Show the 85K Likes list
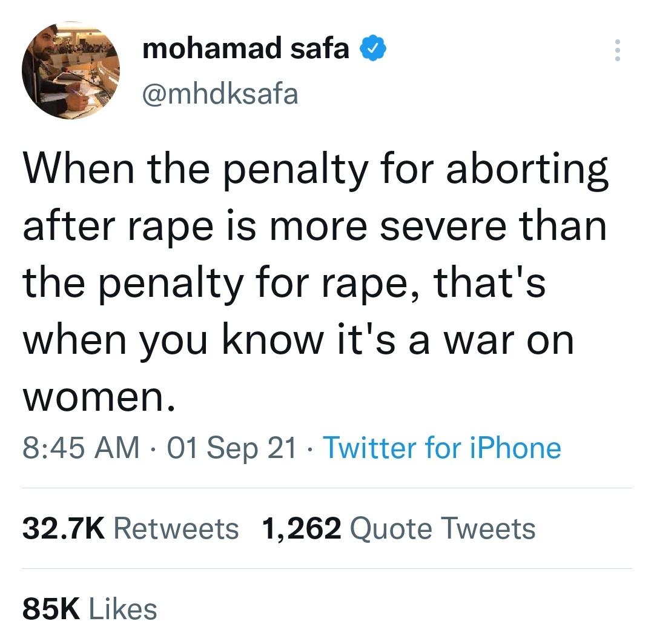Screen dimensions: 654x644 coord(90,609)
